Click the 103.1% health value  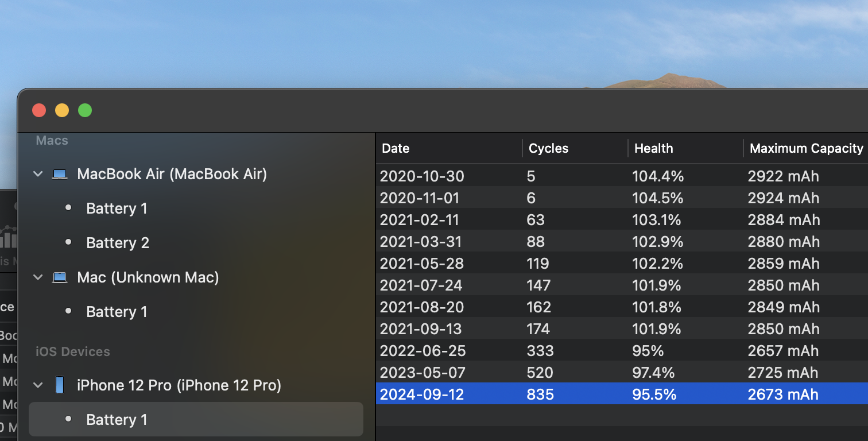[656, 220]
